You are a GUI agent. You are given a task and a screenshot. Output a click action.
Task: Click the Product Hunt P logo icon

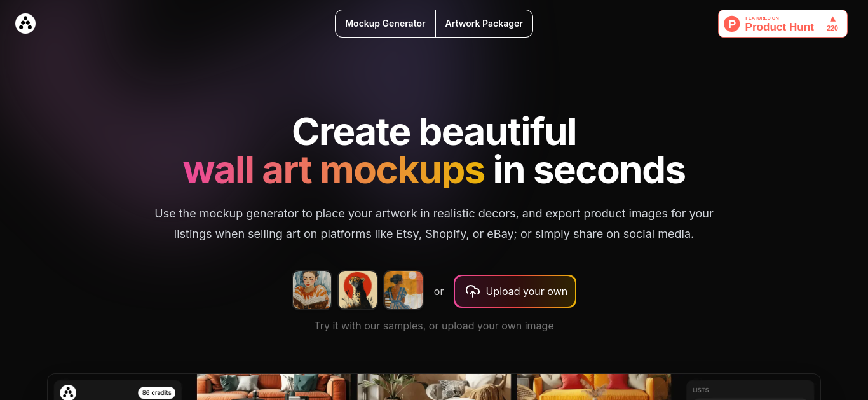point(732,24)
